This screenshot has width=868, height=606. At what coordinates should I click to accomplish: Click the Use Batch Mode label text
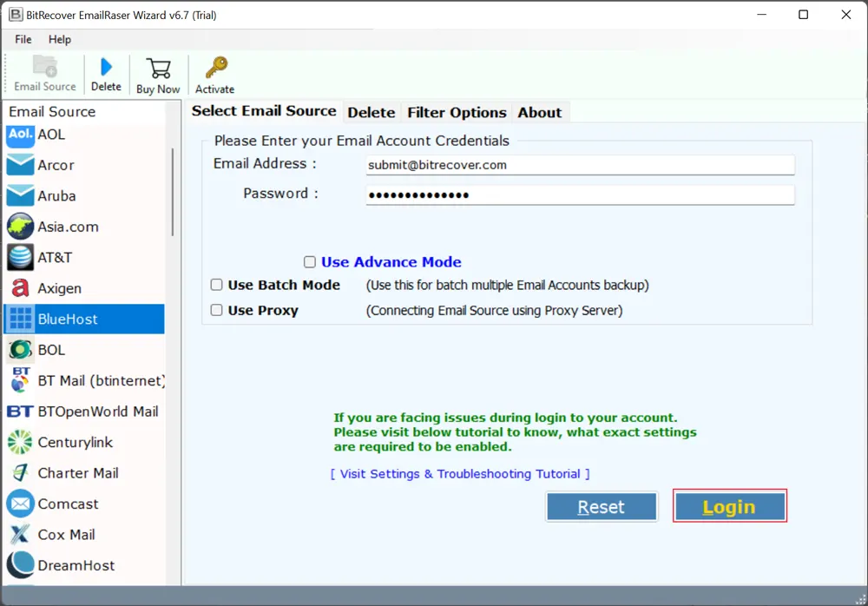pyautogui.click(x=284, y=285)
